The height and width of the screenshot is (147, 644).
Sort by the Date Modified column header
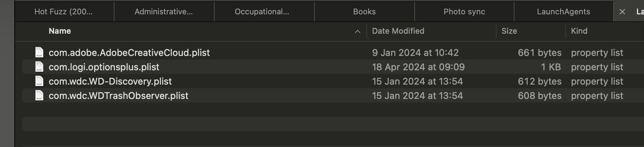pyautogui.click(x=398, y=31)
